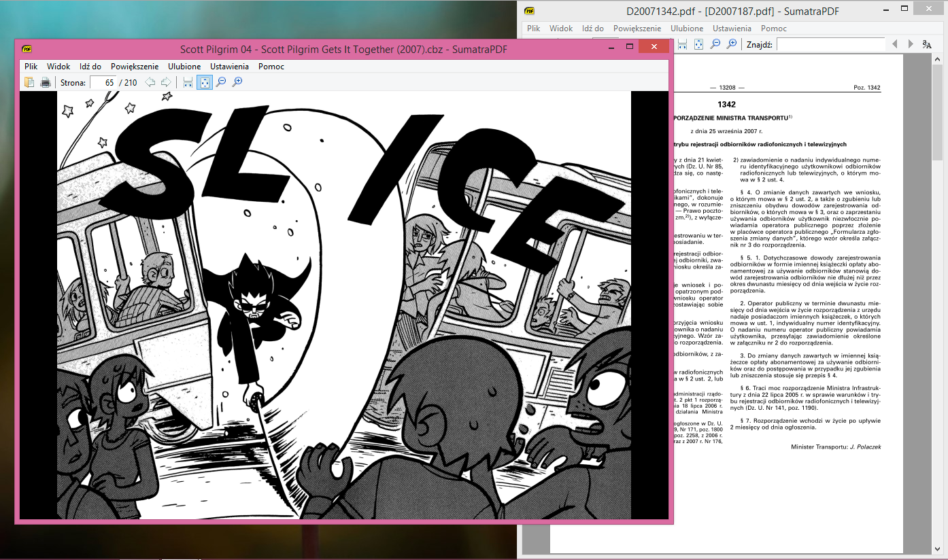
Task: Select fit width view in Scott Pilgrim window
Action: coord(188,82)
